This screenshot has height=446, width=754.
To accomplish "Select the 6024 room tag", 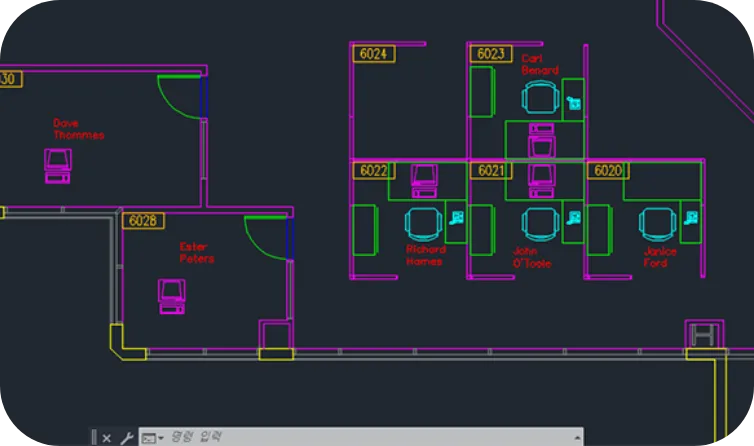I will pyautogui.click(x=374, y=54).
